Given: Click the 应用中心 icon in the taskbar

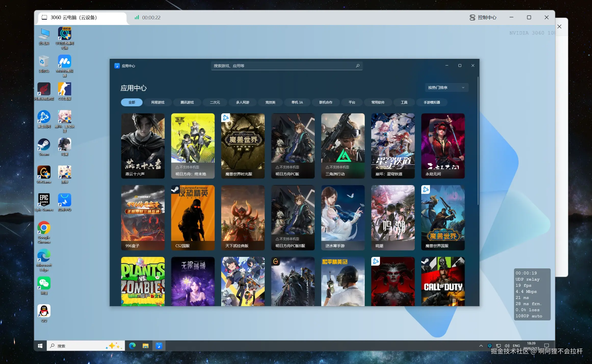Looking at the screenshot, I should tap(159, 346).
